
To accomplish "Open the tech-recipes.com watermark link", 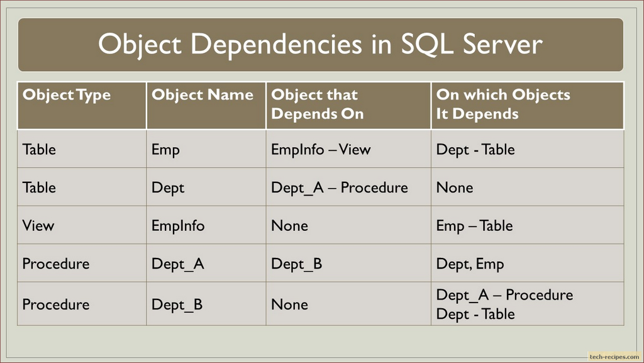I will click(614, 356).
